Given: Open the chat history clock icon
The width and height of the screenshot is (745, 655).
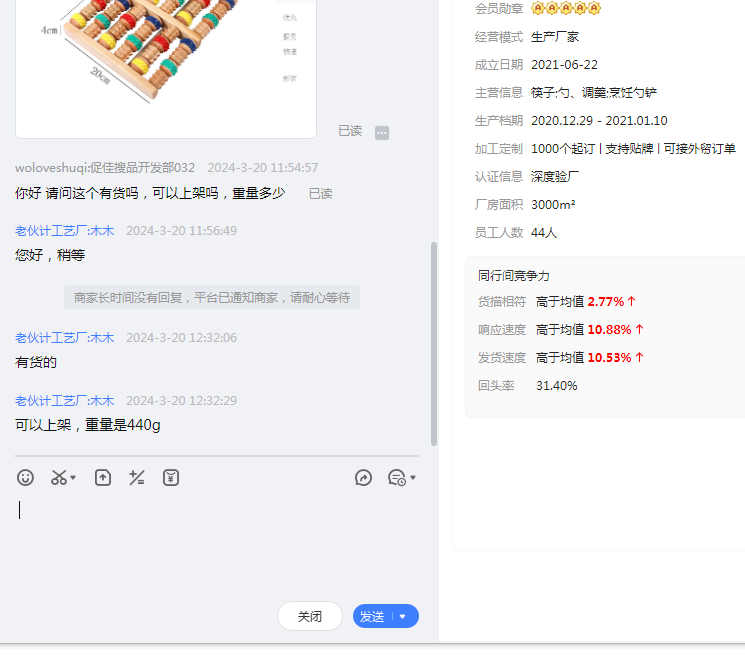Looking at the screenshot, I should [x=396, y=478].
